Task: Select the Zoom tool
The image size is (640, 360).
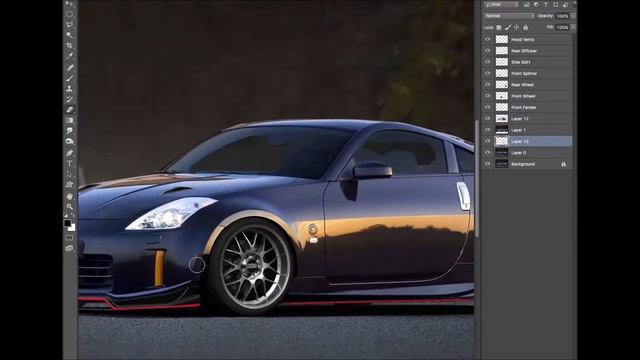Action: [x=70, y=207]
